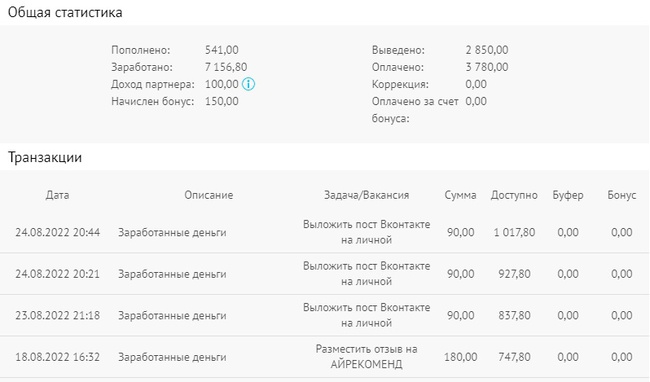
Task: Click the available balance 1 017,80
Action: click(514, 232)
